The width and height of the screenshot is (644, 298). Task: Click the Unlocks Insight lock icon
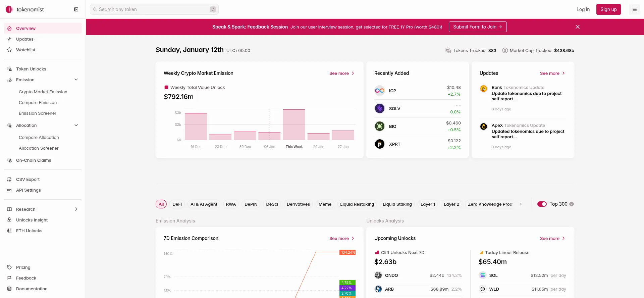tap(9, 220)
